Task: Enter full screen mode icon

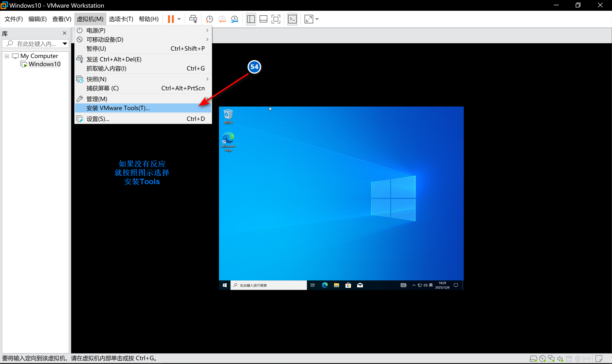Action: click(276, 19)
